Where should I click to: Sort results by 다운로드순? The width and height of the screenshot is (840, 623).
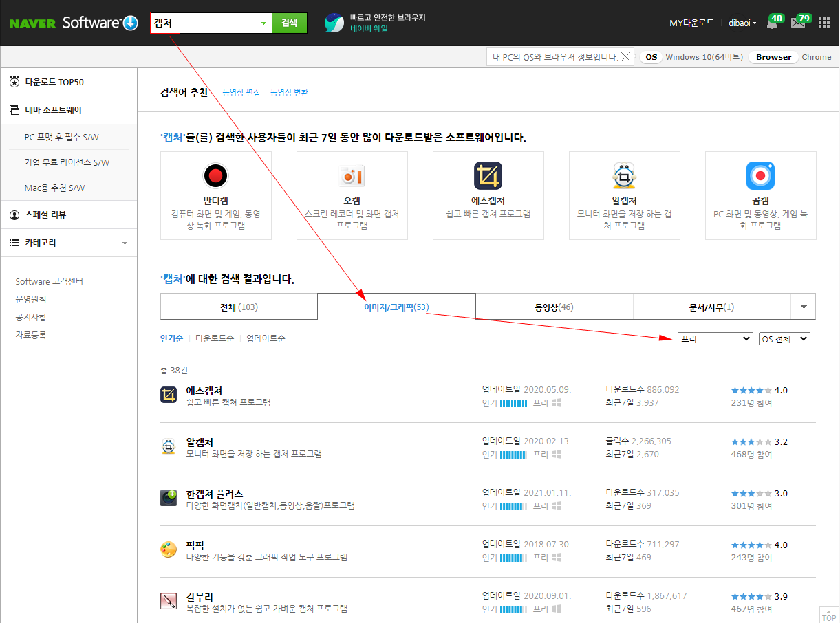(x=215, y=338)
